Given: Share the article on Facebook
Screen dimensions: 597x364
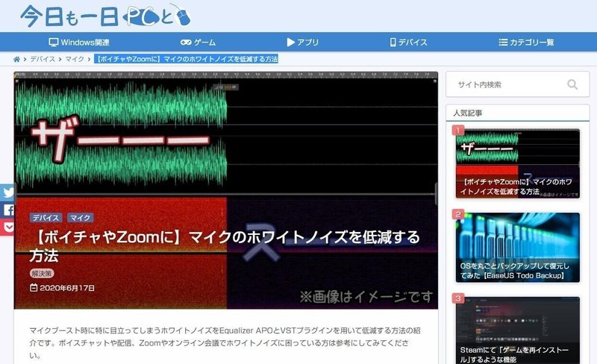Looking at the screenshot, I should (7, 210).
